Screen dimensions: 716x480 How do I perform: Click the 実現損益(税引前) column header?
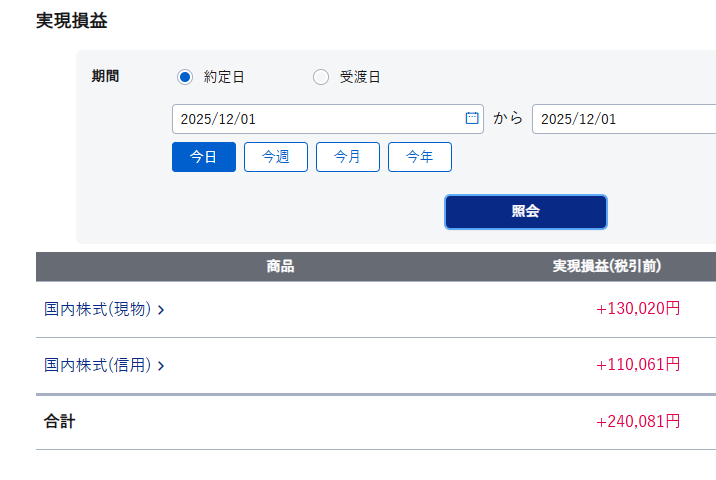coord(607,267)
